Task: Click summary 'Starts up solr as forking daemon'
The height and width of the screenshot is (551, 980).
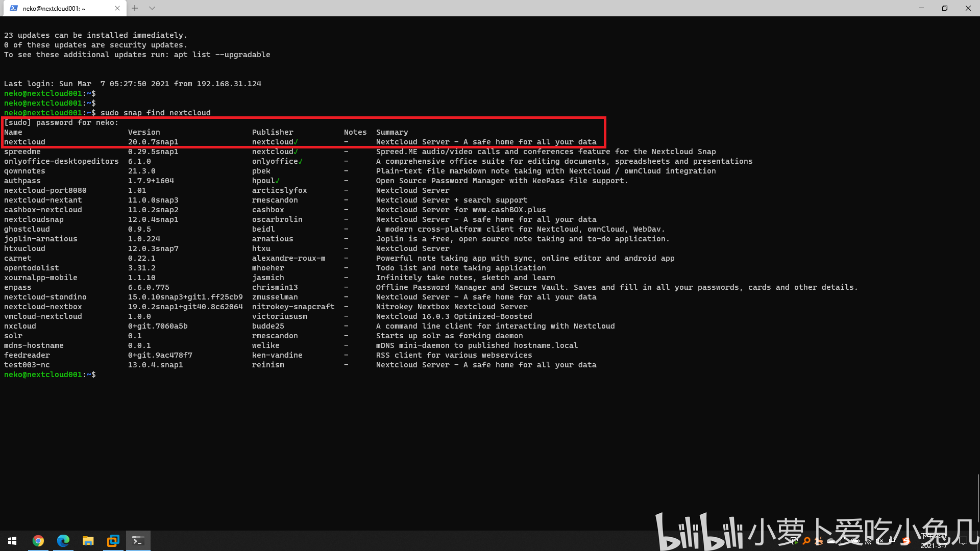Action: click(x=450, y=336)
